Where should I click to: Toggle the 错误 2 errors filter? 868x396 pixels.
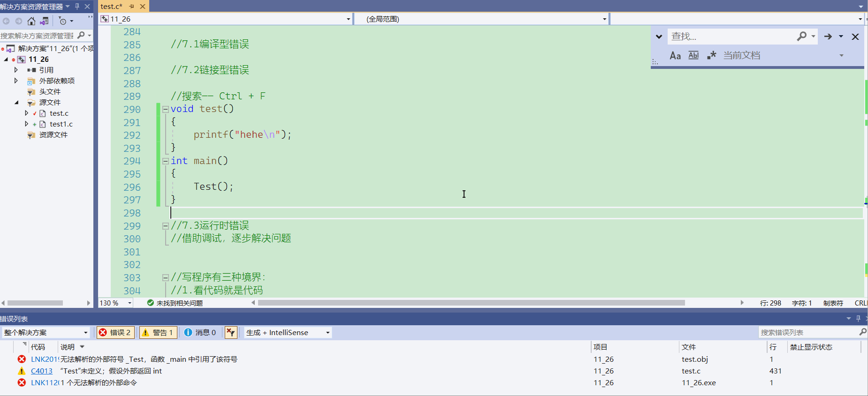tap(115, 332)
